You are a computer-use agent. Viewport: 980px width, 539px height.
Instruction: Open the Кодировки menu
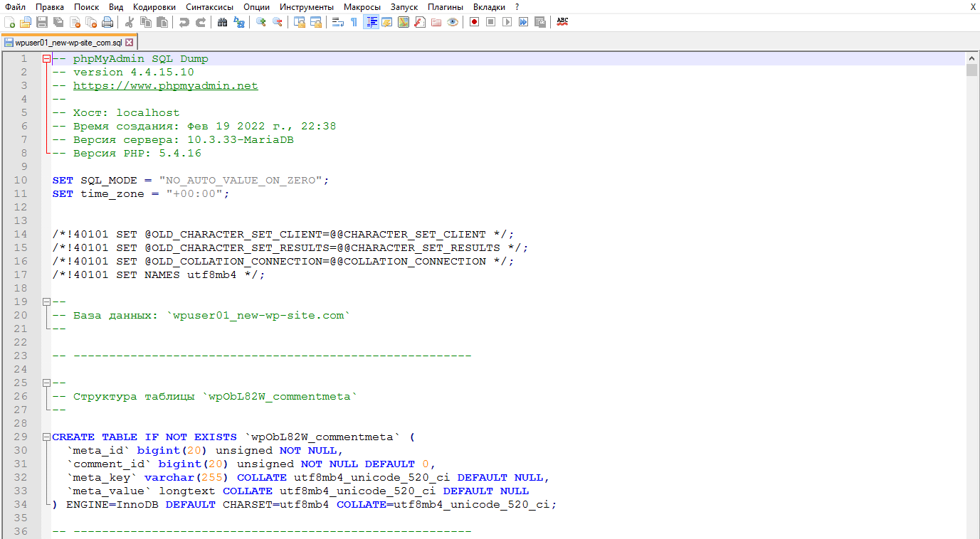pos(154,6)
